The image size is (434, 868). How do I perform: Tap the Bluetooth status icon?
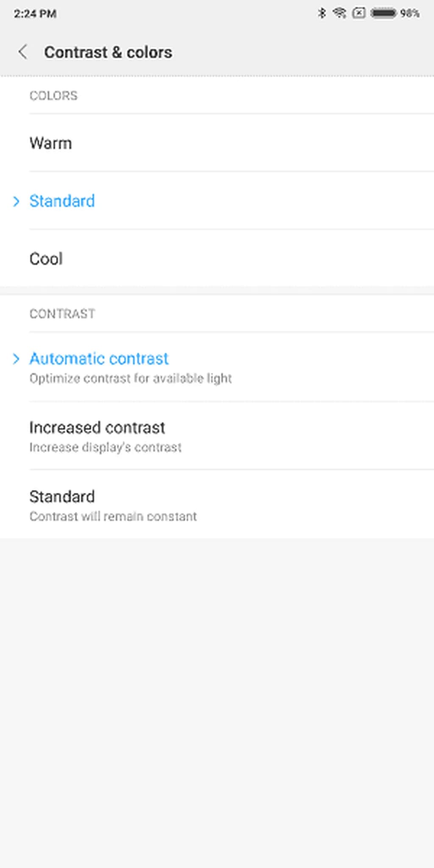(x=322, y=13)
